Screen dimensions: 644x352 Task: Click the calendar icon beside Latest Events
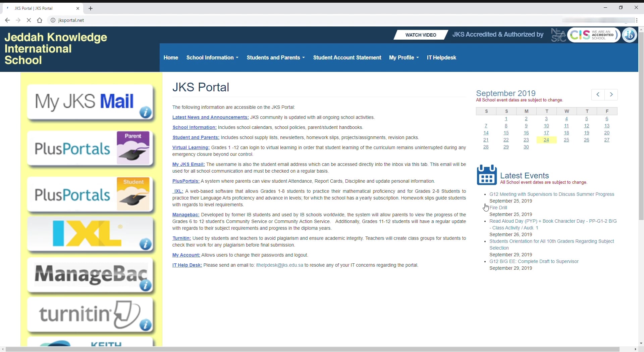coord(487,175)
